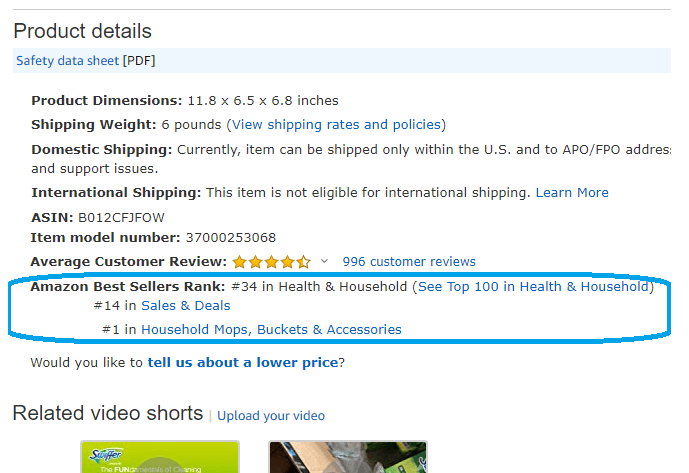
Task: Click Upload your video link
Action: pos(271,416)
